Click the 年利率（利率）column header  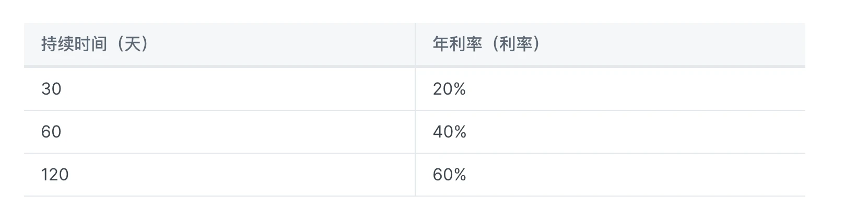point(611,44)
